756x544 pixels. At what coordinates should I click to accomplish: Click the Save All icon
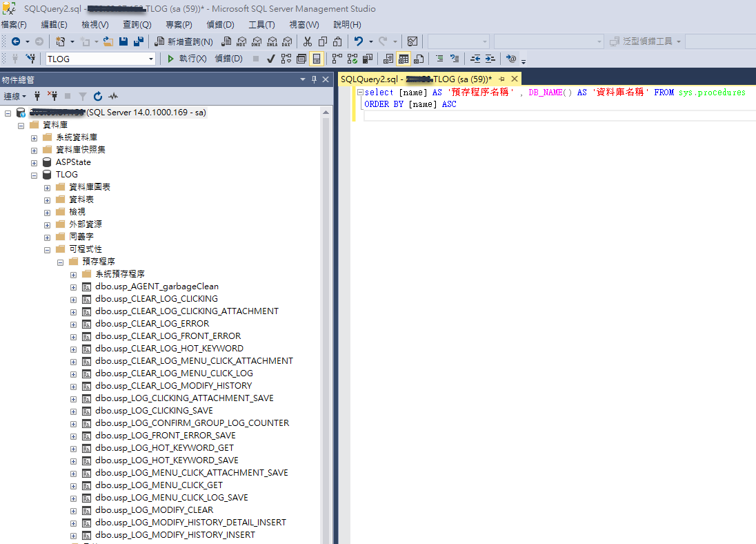(x=139, y=41)
